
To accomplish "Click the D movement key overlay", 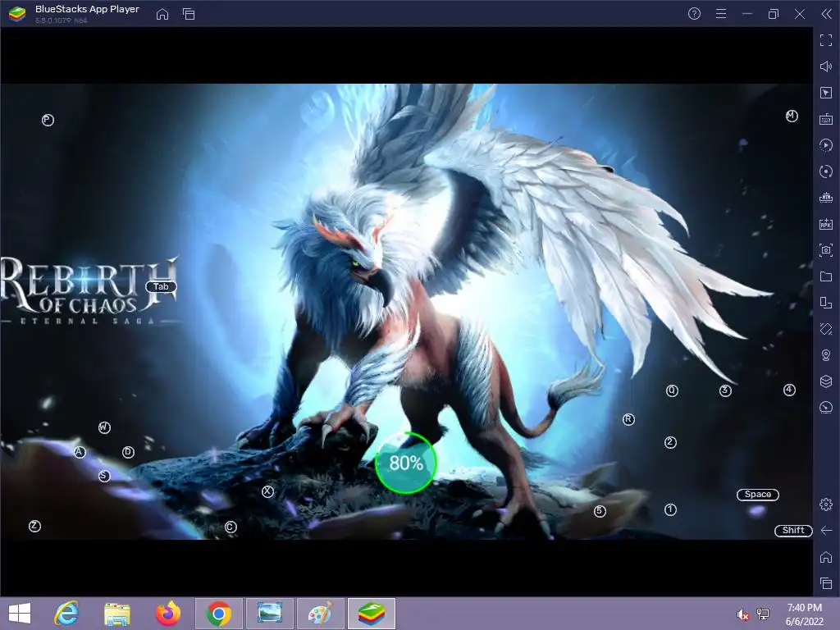I will pyautogui.click(x=128, y=452).
